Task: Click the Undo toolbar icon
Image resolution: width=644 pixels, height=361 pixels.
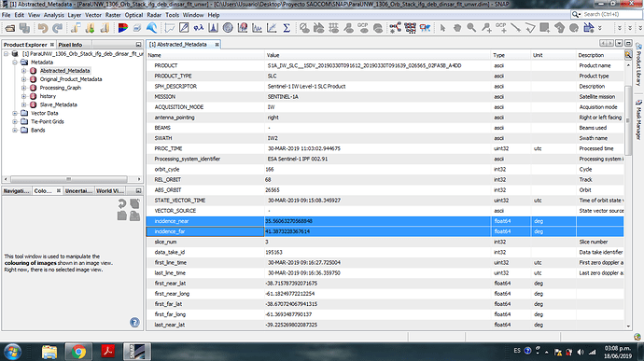Action: pyautogui.click(x=42, y=28)
